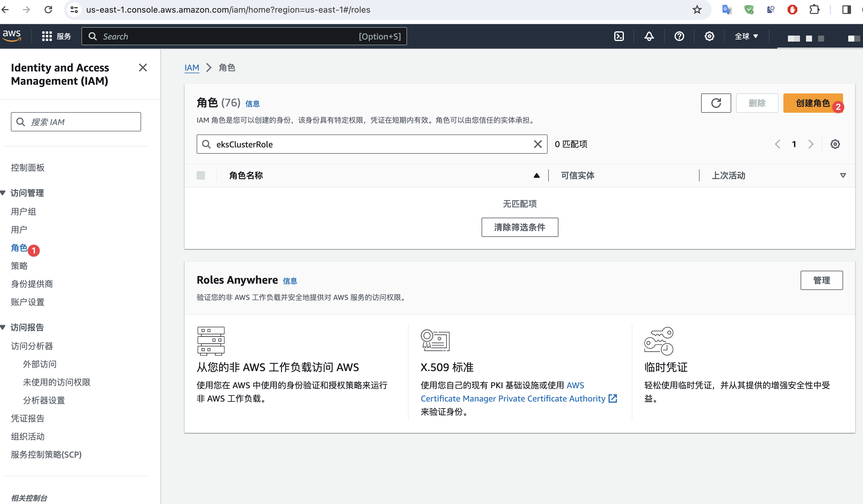Open 未使用的访问权限 in sidebar
This screenshot has height=504, width=863.
click(56, 383)
